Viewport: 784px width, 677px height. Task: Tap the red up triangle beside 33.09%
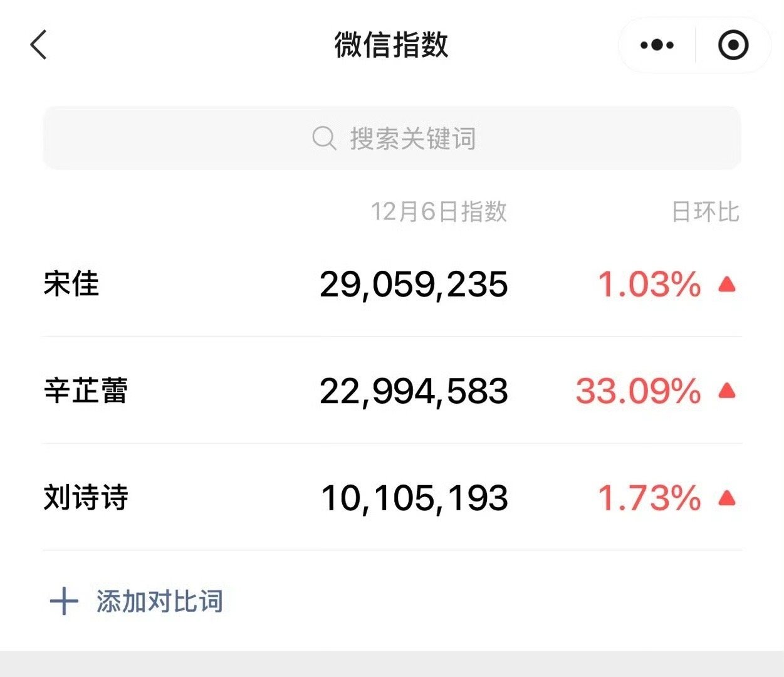(727, 391)
